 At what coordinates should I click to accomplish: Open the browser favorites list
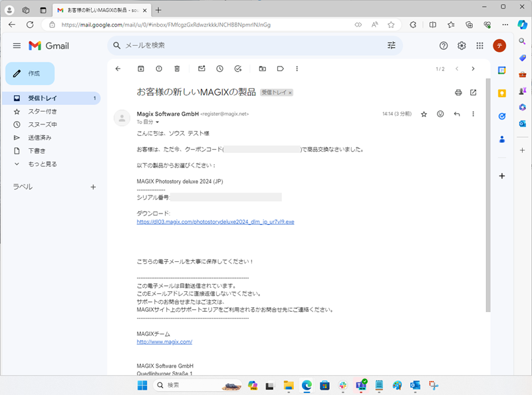(451, 25)
